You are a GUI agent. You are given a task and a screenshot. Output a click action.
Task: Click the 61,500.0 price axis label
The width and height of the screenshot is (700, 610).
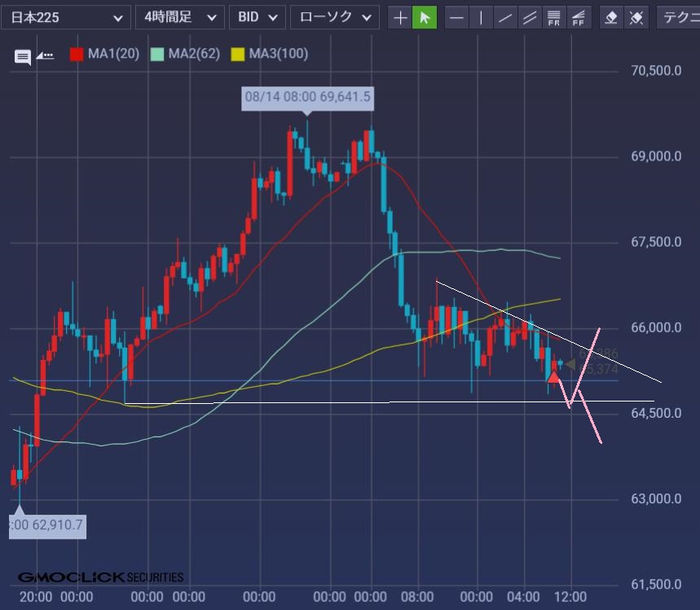656,584
